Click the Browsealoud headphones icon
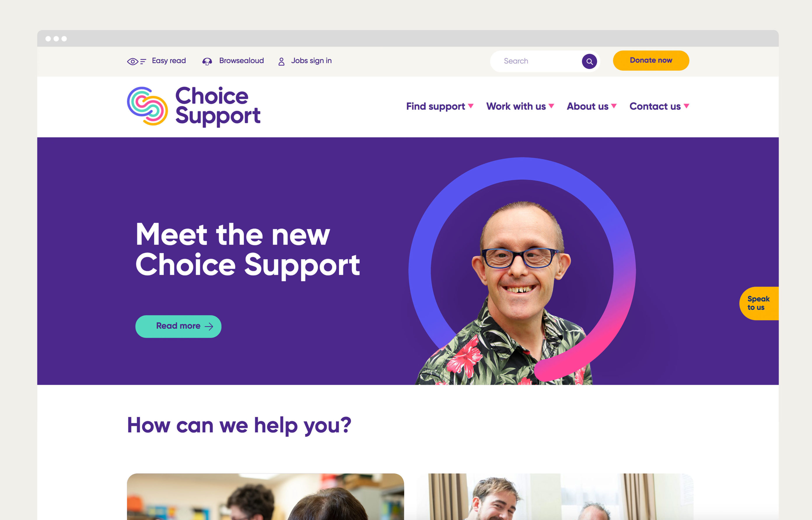This screenshot has height=520, width=812. coord(207,62)
